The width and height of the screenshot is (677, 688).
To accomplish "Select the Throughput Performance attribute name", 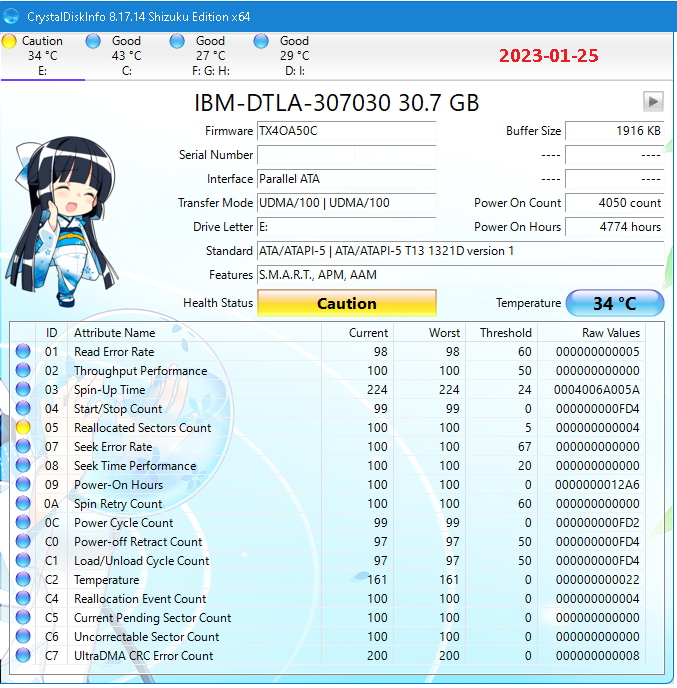I will pyautogui.click(x=140, y=371).
